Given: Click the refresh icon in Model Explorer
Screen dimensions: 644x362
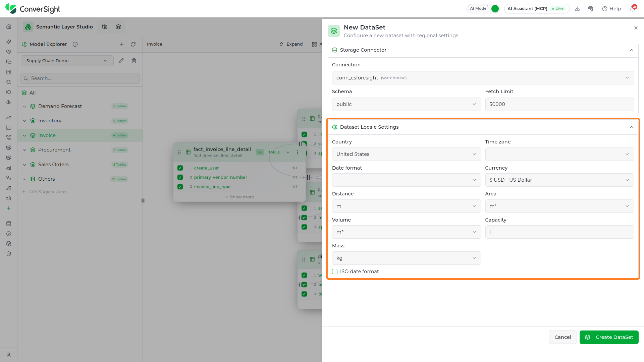Looking at the screenshot, I should pos(133,44).
